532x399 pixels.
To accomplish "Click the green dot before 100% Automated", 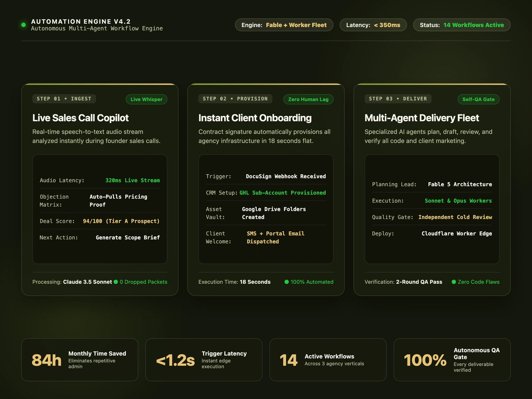I will [286, 282].
